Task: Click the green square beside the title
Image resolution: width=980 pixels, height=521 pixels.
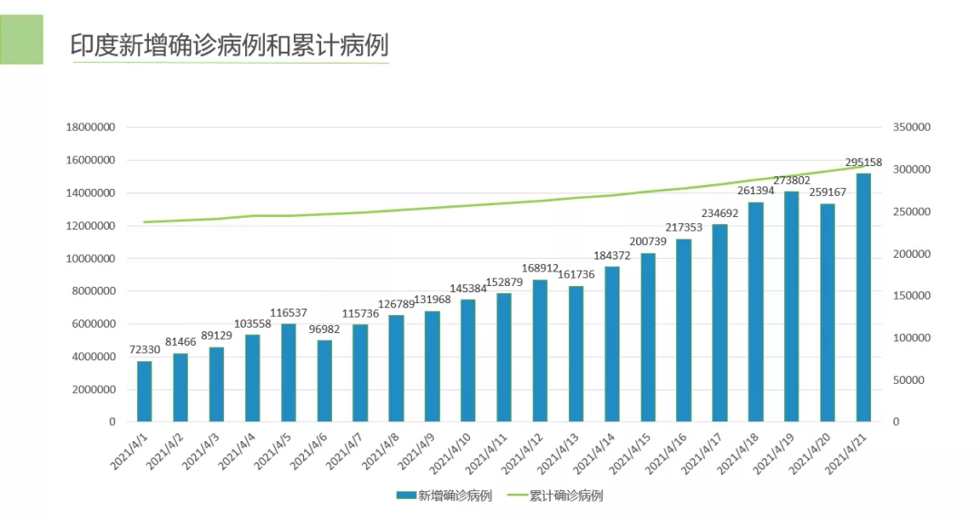Action: [x=22, y=40]
